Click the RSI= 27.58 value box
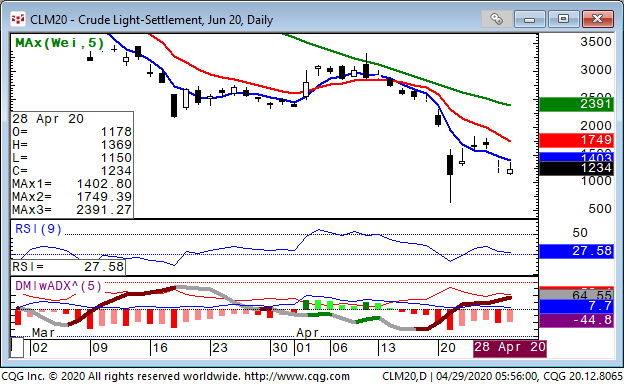The image size is (624, 384). coord(68,267)
